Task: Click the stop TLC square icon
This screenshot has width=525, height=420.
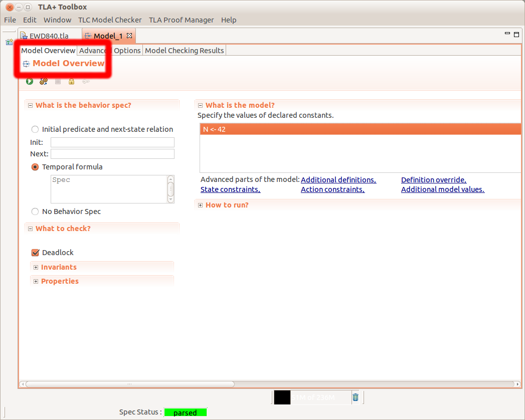Action: tap(58, 81)
